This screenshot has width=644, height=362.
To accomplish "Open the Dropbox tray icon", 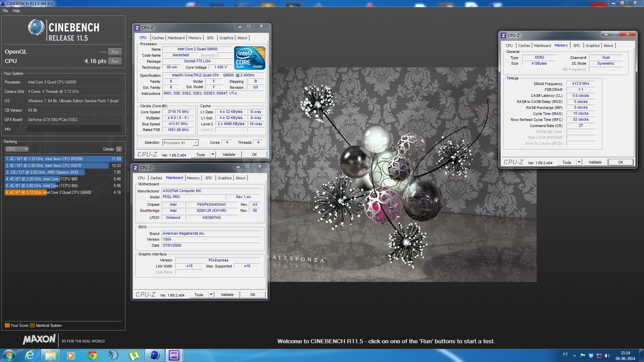I will coord(591,356).
